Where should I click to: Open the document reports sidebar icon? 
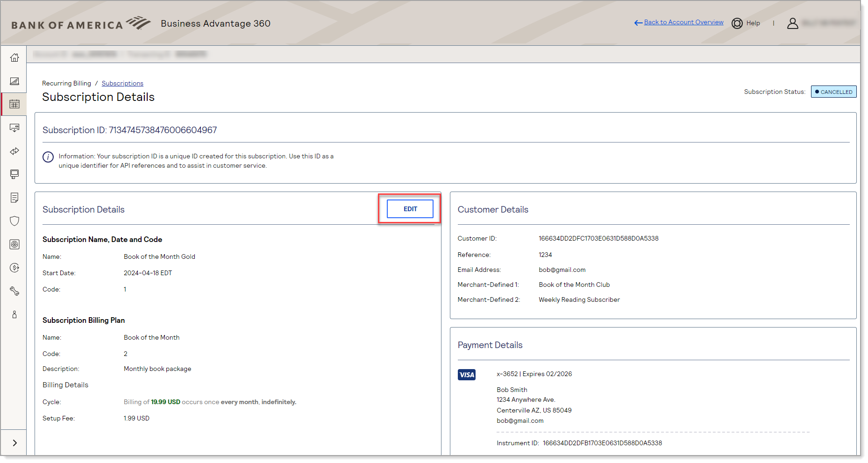point(14,198)
